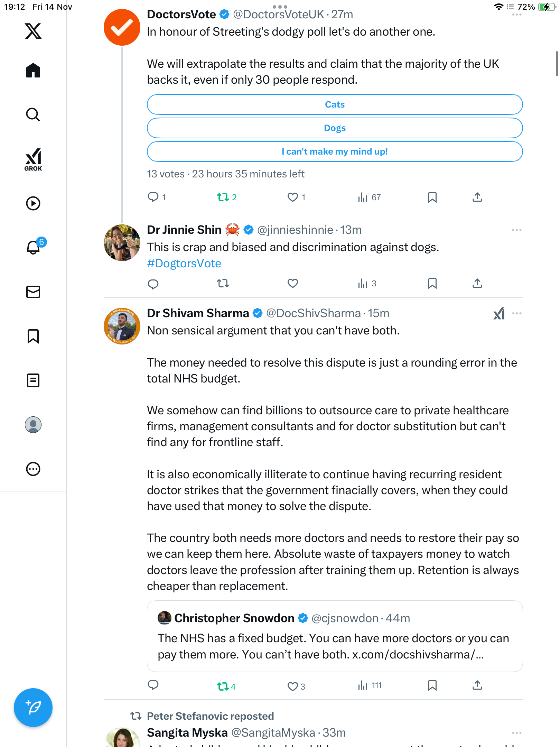Open Grok on Dr Shivam Sharma's post

(x=499, y=313)
